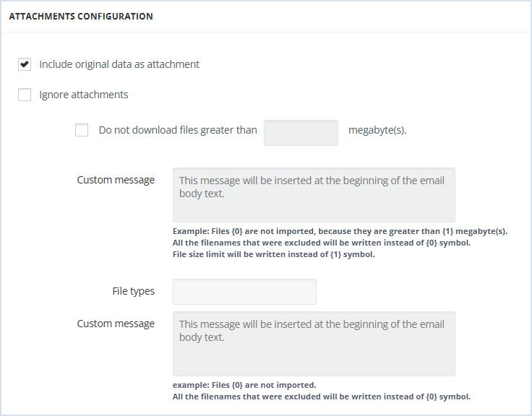Click the bottom filenames excluded {0} symbol hint
This screenshot has width=532, height=416.
[322, 396]
